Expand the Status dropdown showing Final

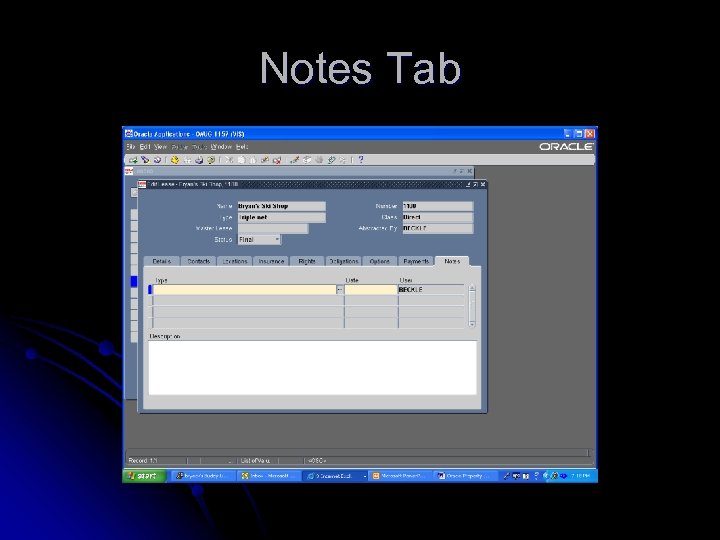click(x=277, y=239)
